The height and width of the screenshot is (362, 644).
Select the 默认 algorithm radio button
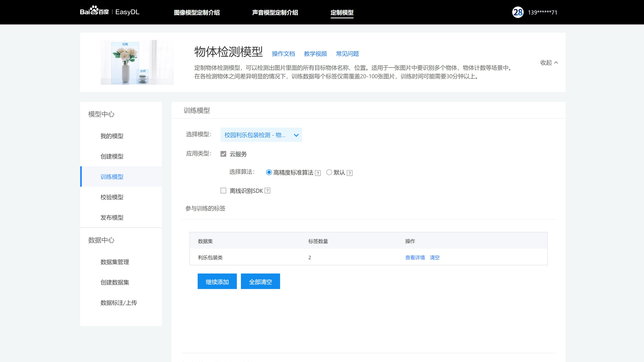329,172
